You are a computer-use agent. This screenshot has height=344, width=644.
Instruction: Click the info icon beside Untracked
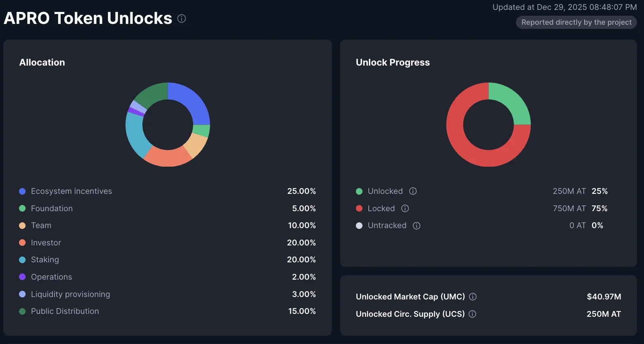[416, 226]
